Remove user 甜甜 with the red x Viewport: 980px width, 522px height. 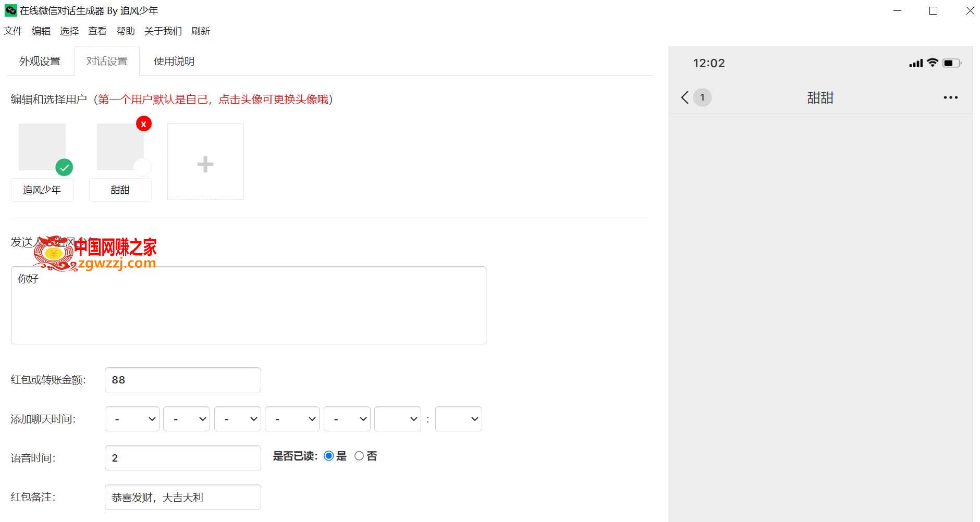pos(143,124)
